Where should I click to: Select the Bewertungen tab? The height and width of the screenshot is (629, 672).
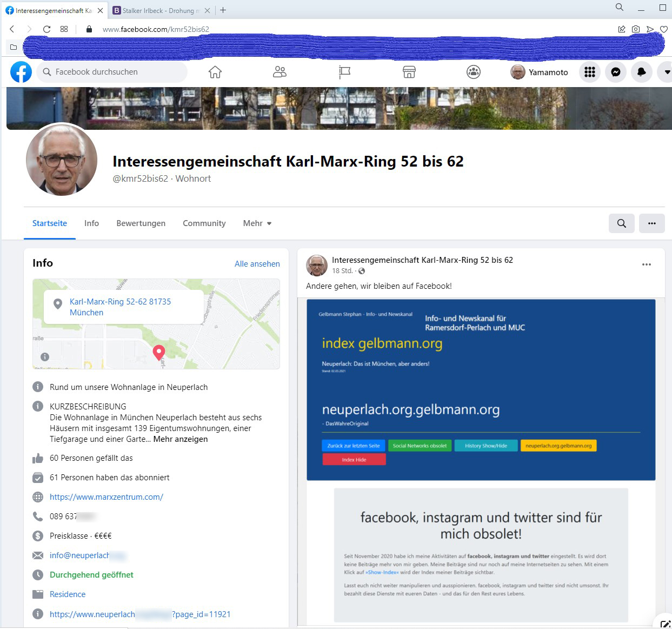coord(141,223)
